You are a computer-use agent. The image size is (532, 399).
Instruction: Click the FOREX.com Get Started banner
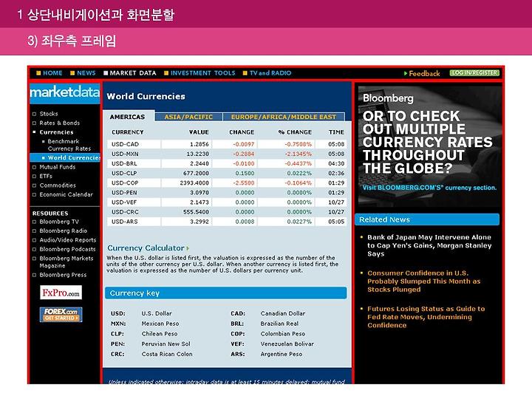[61, 315]
